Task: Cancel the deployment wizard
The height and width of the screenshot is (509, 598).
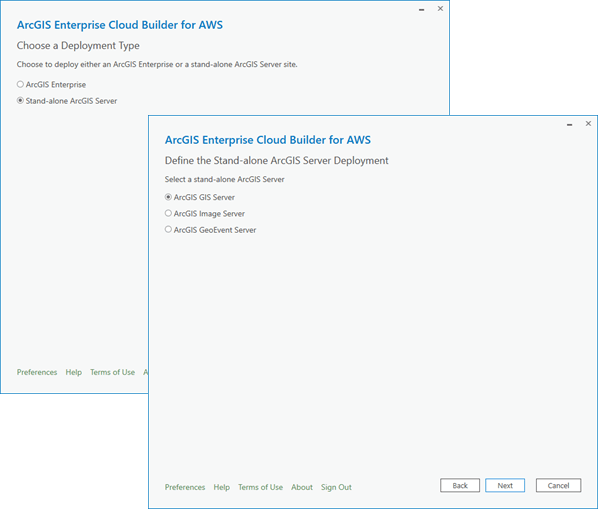Action: tap(558, 485)
